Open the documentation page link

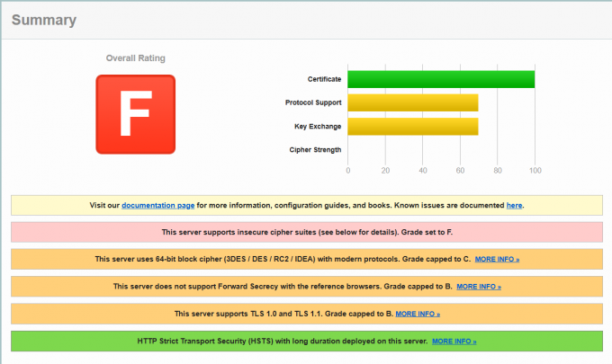(158, 206)
